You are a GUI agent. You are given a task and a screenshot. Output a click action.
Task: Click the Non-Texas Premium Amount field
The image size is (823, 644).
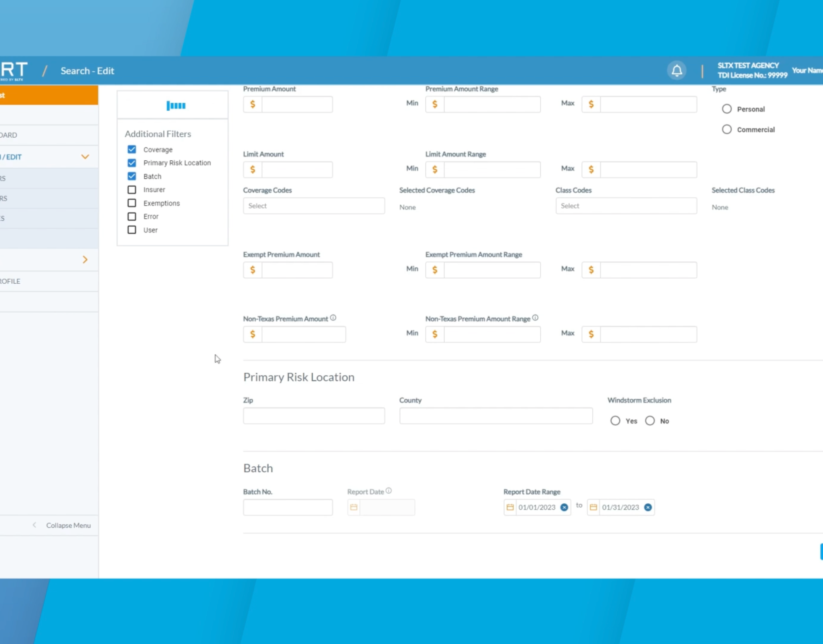303,334
